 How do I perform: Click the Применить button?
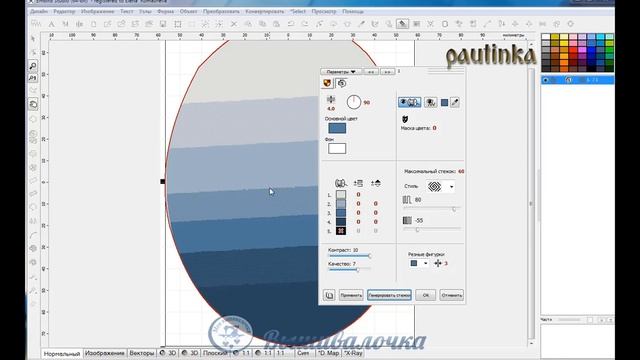351,295
